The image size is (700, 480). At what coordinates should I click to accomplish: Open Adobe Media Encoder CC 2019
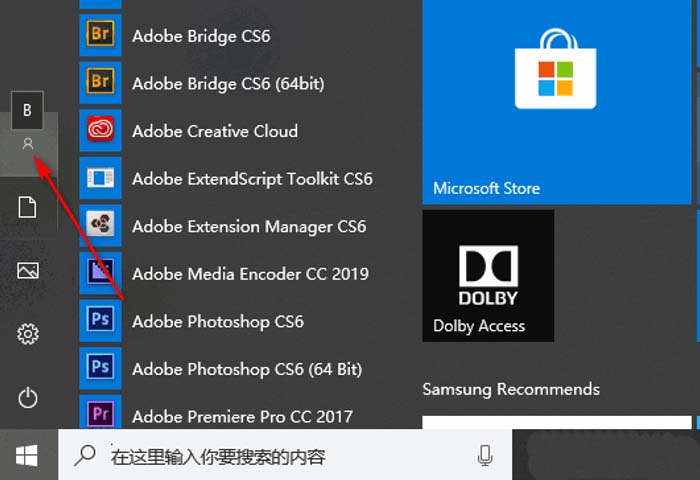pos(250,274)
